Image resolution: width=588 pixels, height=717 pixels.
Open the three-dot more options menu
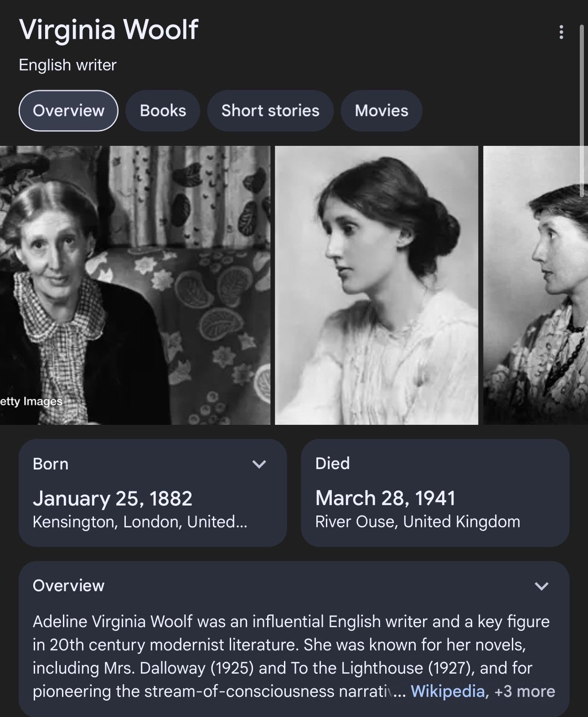tap(561, 32)
